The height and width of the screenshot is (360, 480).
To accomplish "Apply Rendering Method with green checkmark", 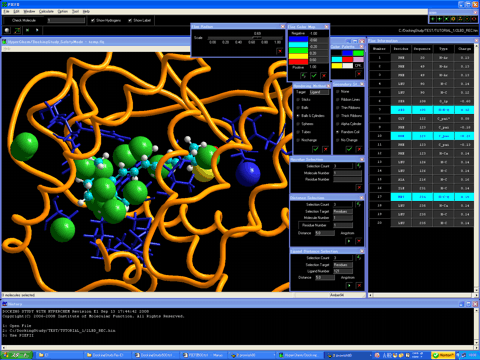I will (315, 149).
